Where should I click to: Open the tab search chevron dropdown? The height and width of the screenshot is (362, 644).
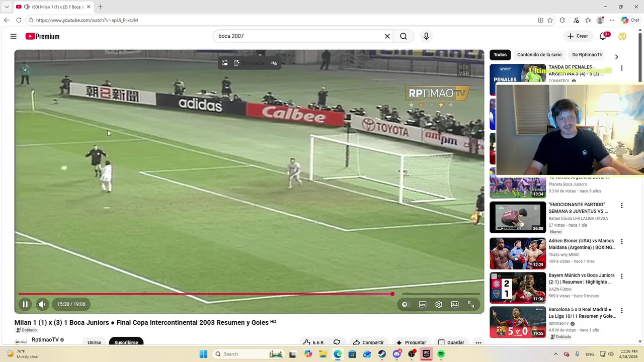click(7, 7)
